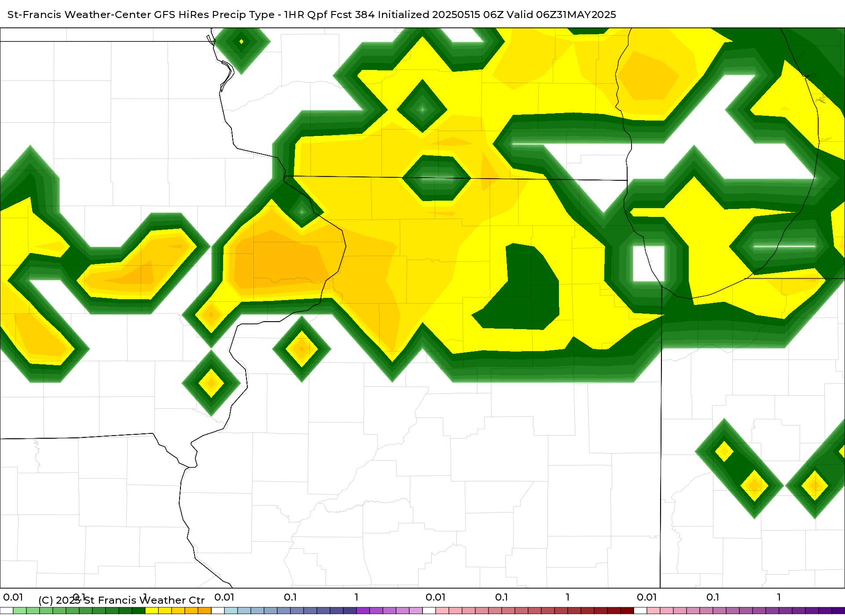The width and height of the screenshot is (845, 616).
Task: Select the darkest red legend swatch
Action: pos(627,611)
